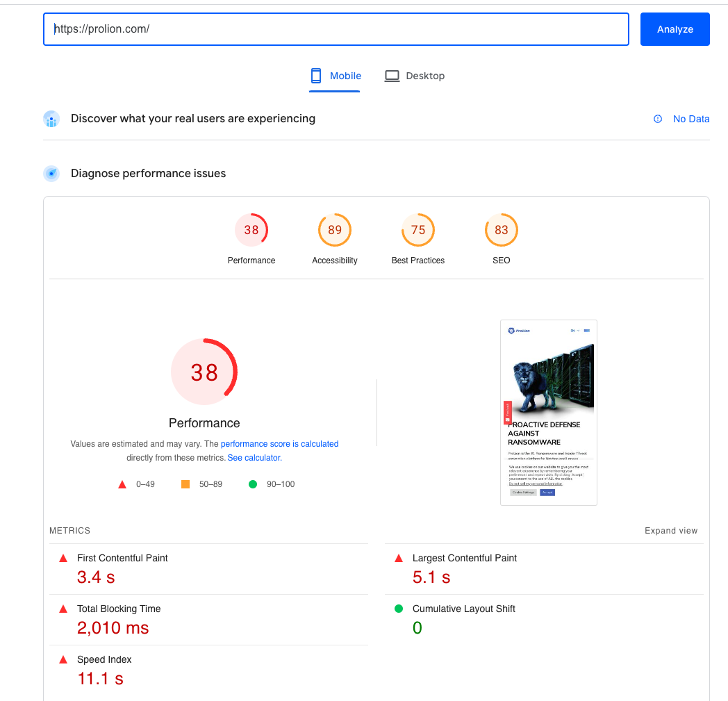Image resolution: width=728 pixels, height=701 pixels.
Task: Click the orange square 50–89 legend icon
Action: click(185, 484)
